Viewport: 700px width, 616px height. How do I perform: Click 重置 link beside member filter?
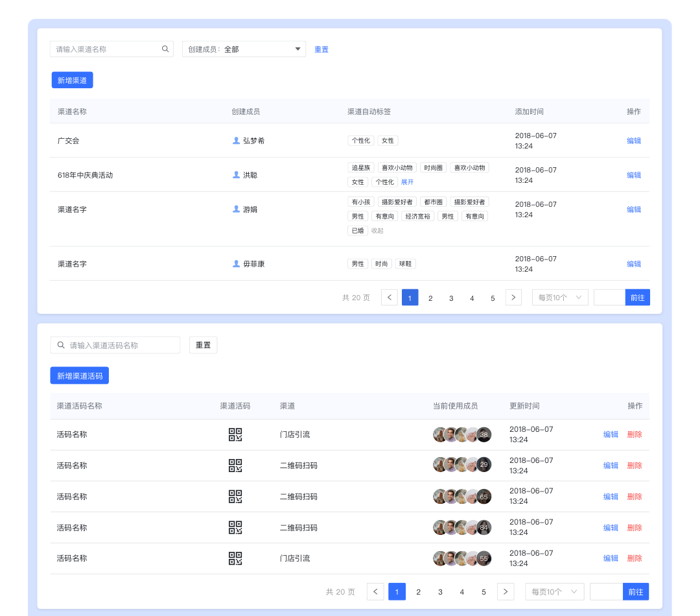[321, 49]
